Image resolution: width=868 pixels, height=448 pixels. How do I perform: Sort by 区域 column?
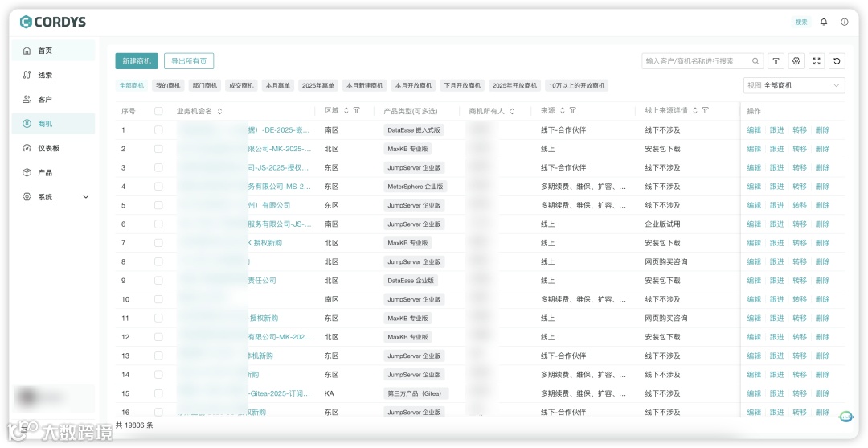click(346, 111)
